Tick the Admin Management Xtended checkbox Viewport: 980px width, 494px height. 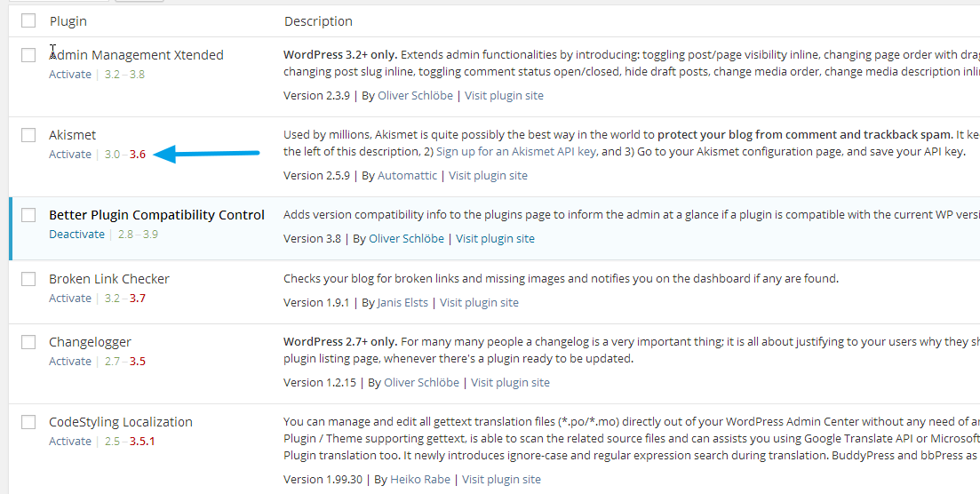(28, 55)
